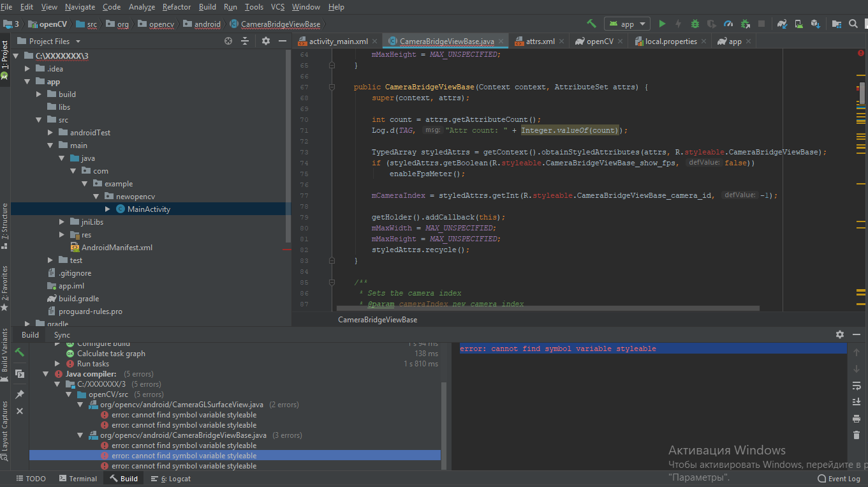Start debugging with the green bug icon

point(695,24)
